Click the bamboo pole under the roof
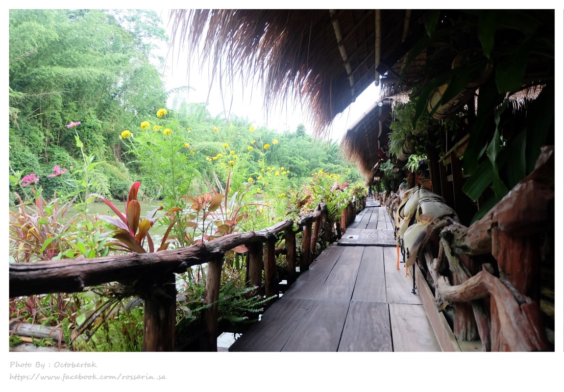564x392 pixels. click(x=343, y=54)
